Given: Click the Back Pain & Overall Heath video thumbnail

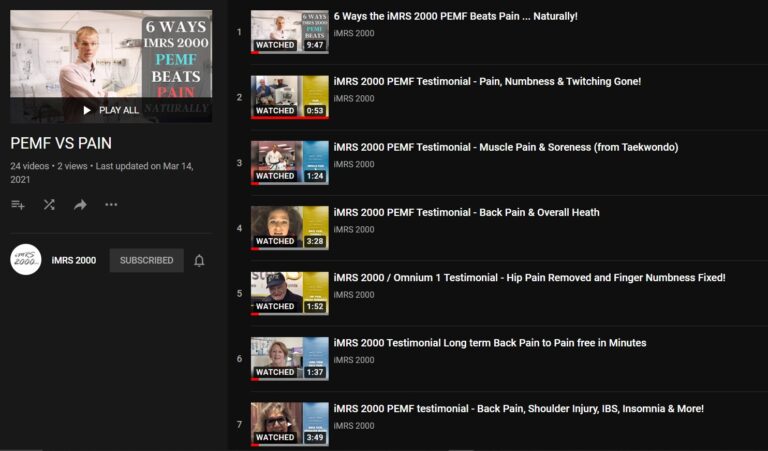Looking at the screenshot, I should 289,228.
